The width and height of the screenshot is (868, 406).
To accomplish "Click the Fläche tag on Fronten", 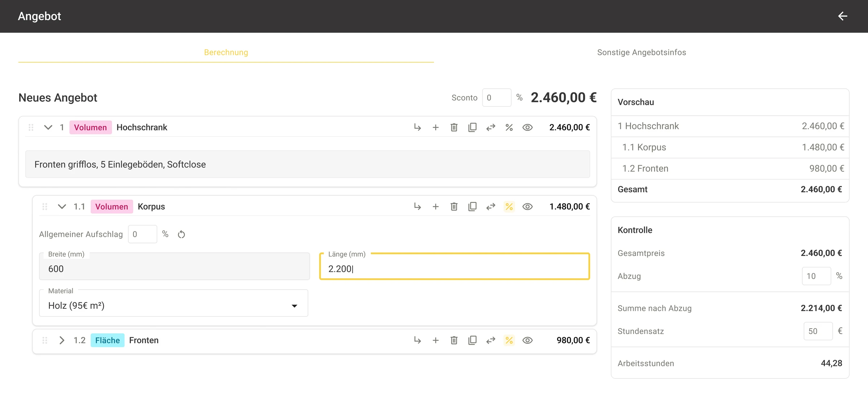I will (107, 340).
